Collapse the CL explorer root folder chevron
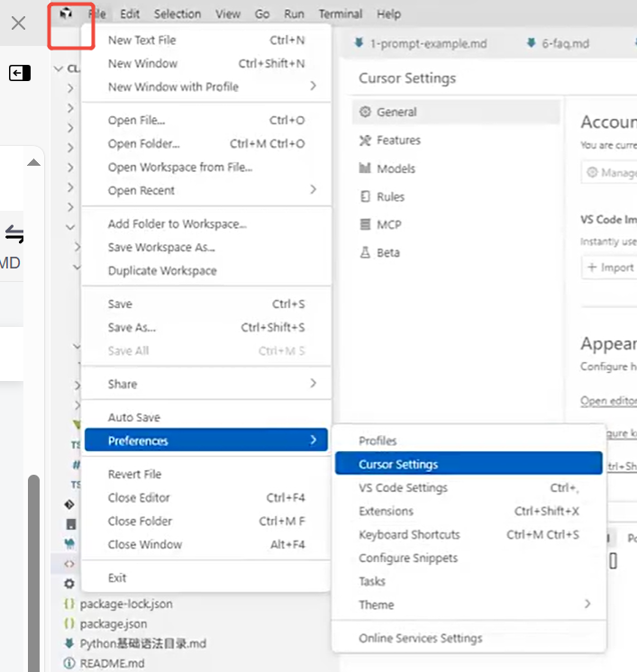Screen dimensions: 637x672 59,68
